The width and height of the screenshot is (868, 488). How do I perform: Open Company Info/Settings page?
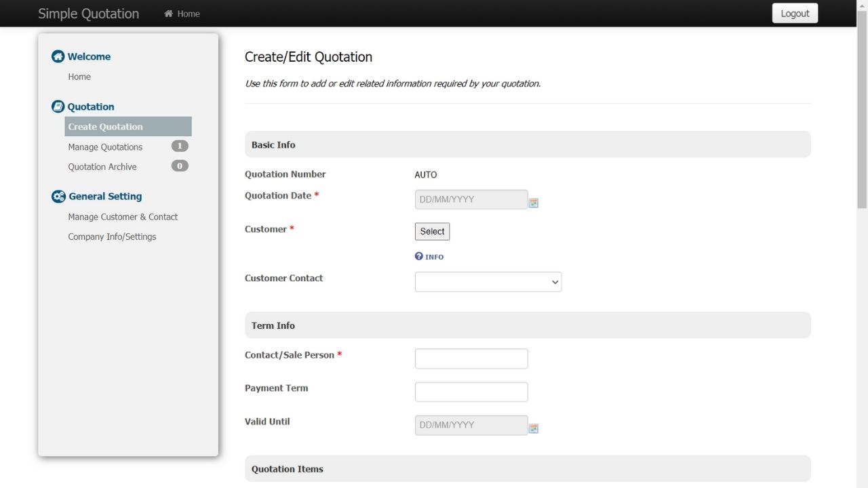coord(112,237)
